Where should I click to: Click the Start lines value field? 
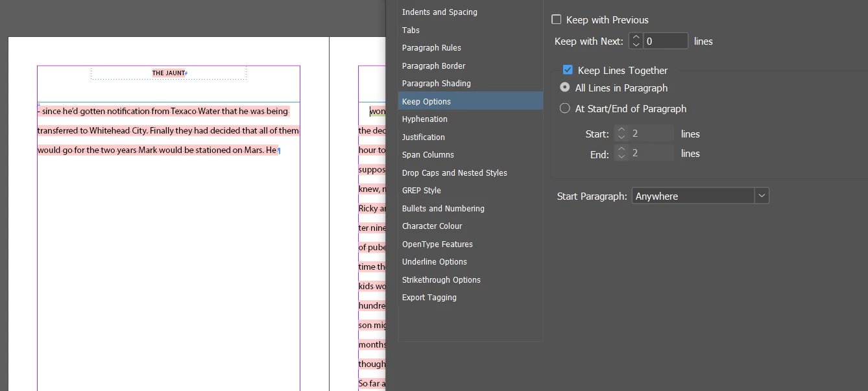click(652, 134)
